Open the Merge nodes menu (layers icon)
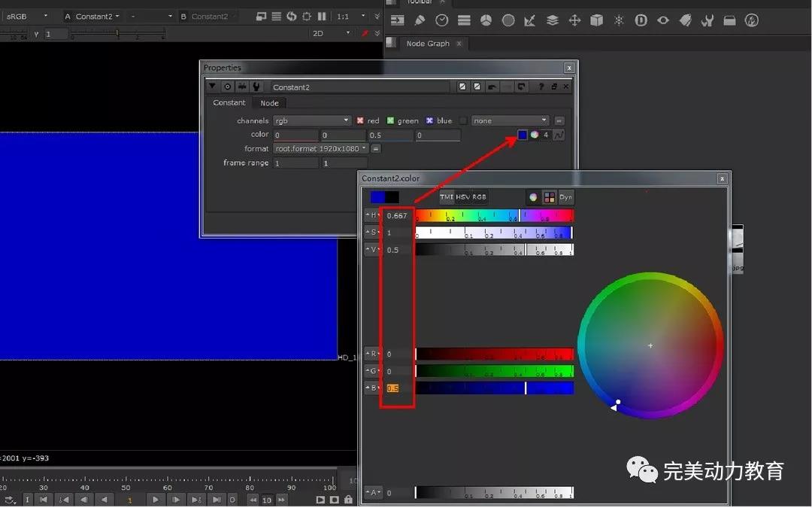The width and height of the screenshot is (812, 508). pyautogui.click(x=553, y=20)
